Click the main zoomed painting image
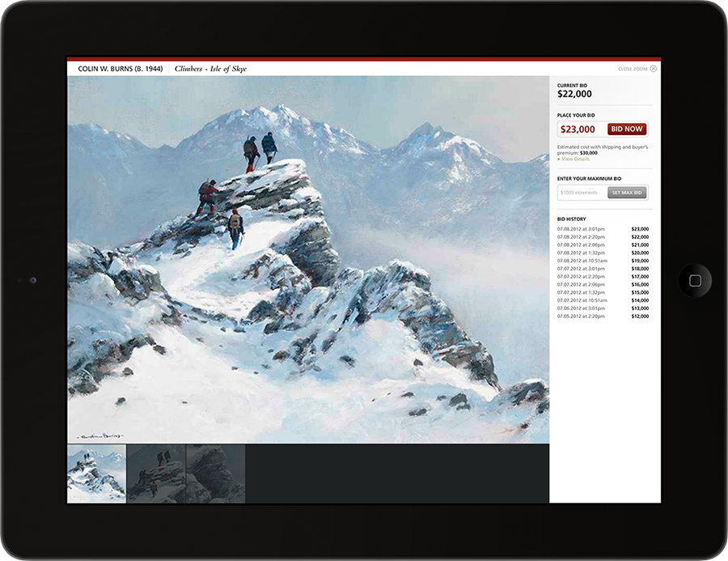The width and height of the screenshot is (728, 561). click(308, 259)
